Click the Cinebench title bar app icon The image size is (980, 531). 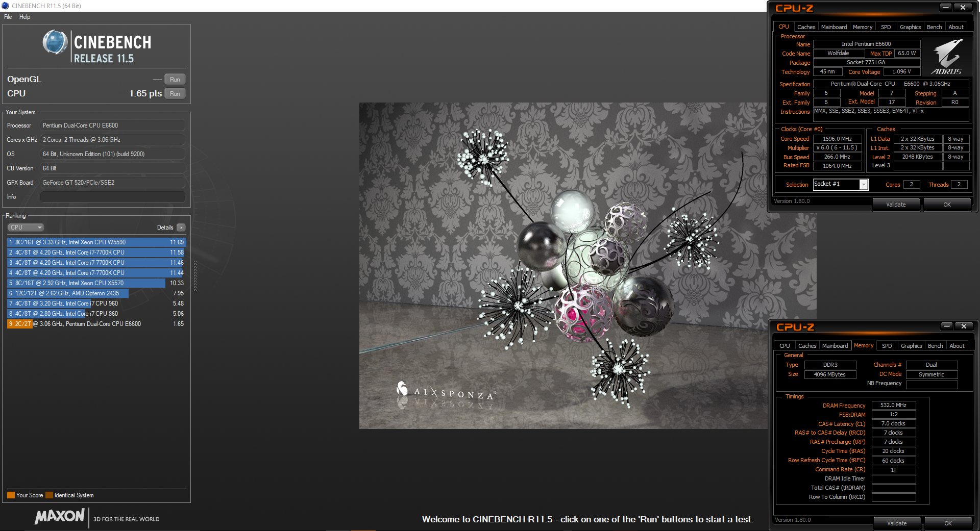5,6
